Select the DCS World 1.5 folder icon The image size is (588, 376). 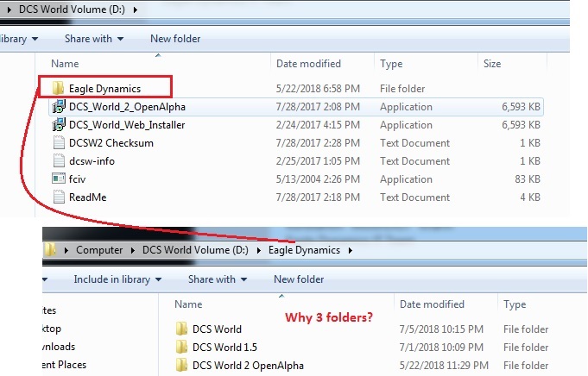tap(181, 347)
